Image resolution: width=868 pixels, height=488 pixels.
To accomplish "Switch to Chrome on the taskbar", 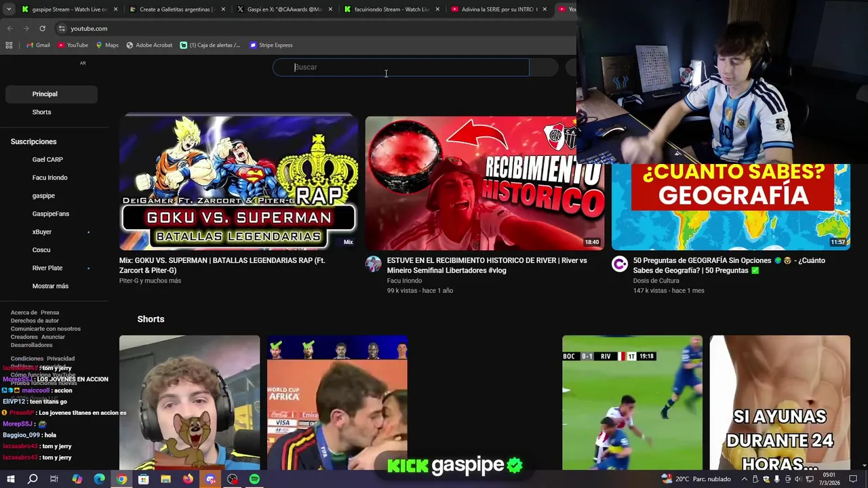I will (121, 479).
